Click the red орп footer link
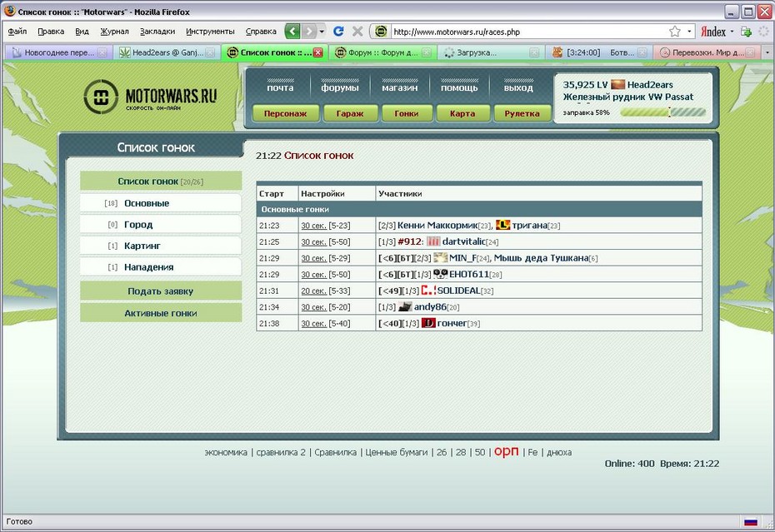775x532 pixels. point(506,451)
